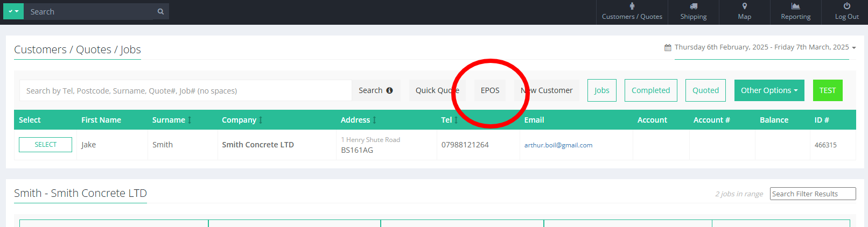Screen dimensions: 868x227
Task: Click the Customers / Quotes / Jobs heading
Action: point(78,49)
